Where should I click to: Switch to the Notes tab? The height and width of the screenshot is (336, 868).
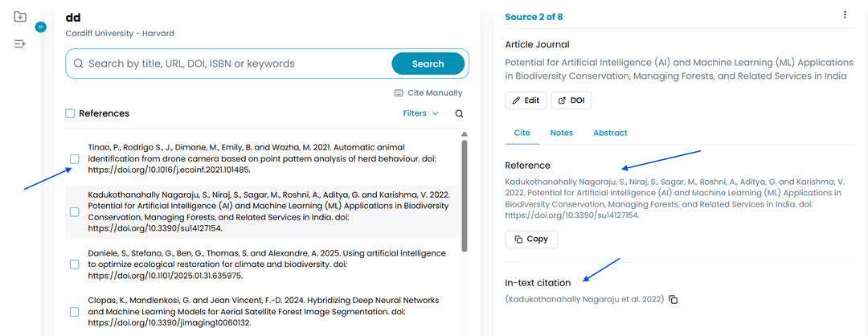561,133
